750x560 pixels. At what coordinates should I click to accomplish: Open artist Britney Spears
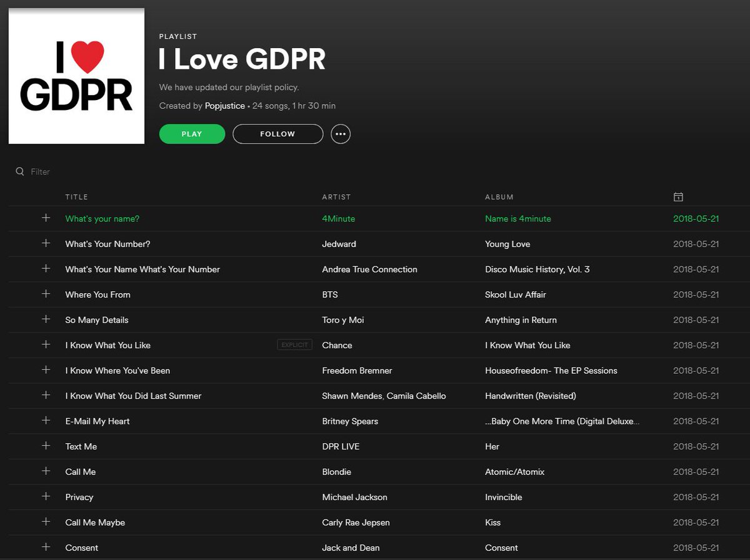(x=350, y=421)
